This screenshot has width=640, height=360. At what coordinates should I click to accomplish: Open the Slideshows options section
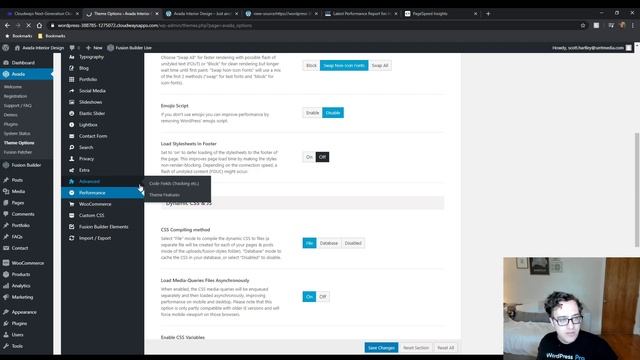tap(90, 102)
